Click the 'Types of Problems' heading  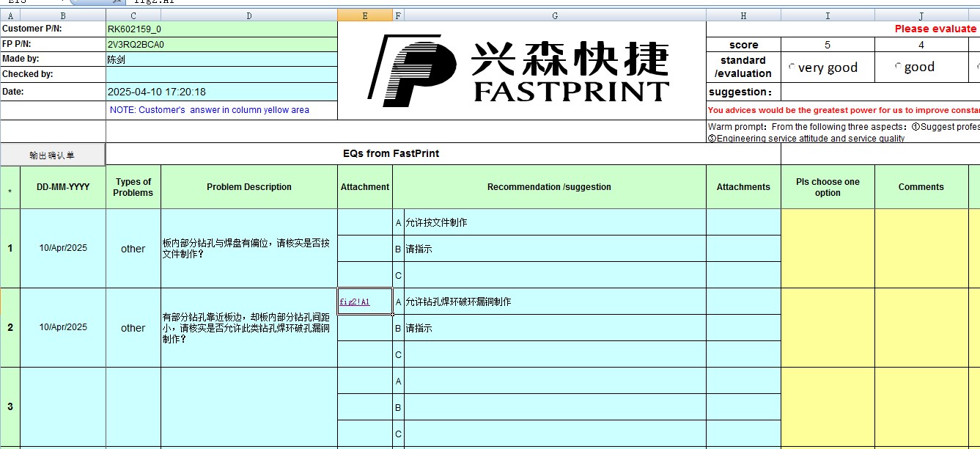pyautogui.click(x=133, y=187)
